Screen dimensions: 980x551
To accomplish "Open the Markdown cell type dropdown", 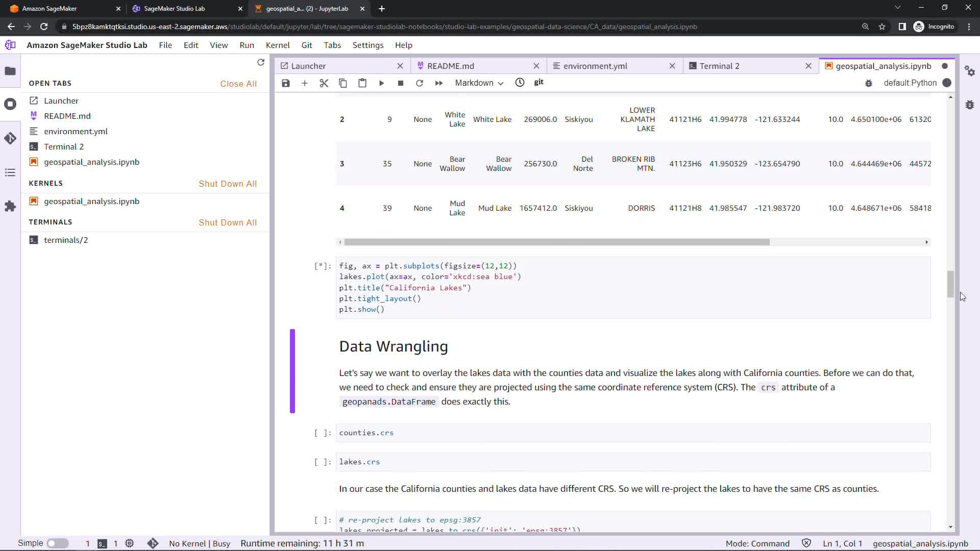I will 479,83.
